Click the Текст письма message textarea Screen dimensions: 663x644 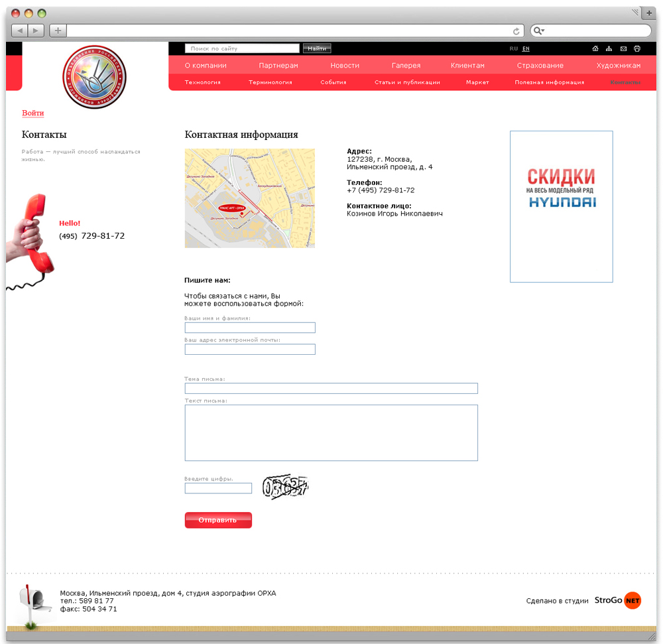pyautogui.click(x=331, y=432)
